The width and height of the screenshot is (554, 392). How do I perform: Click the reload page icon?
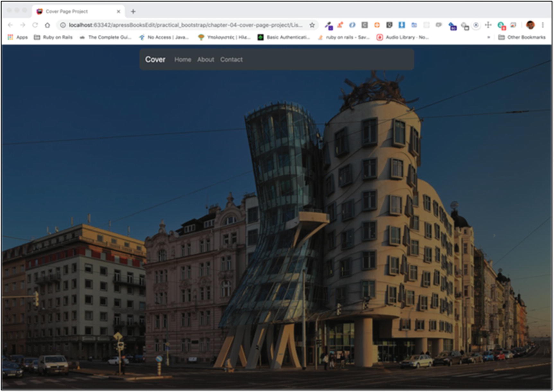click(x=35, y=25)
